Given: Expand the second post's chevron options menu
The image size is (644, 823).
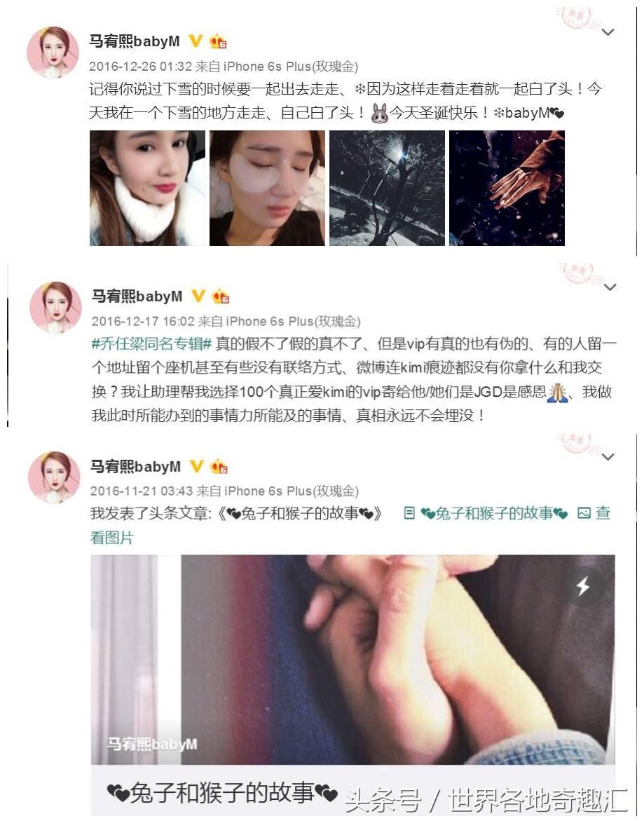Looking at the screenshot, I should [610, 287].
